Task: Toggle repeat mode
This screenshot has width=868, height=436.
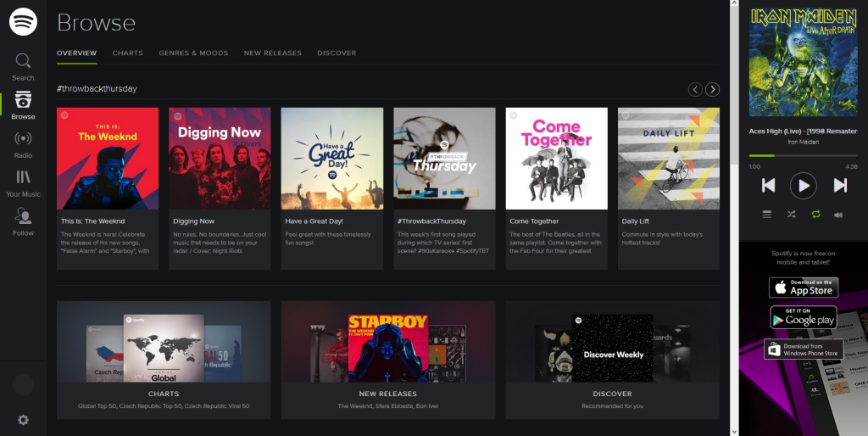Action: [815, 215]
